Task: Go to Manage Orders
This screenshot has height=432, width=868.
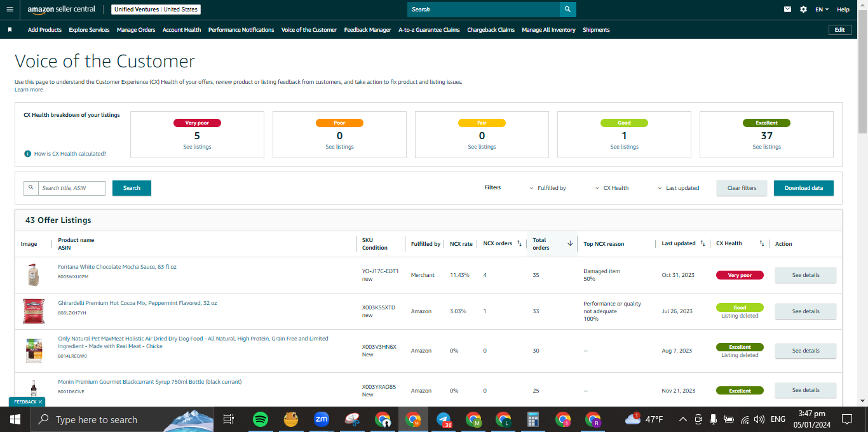Action: tap(136, 30)
